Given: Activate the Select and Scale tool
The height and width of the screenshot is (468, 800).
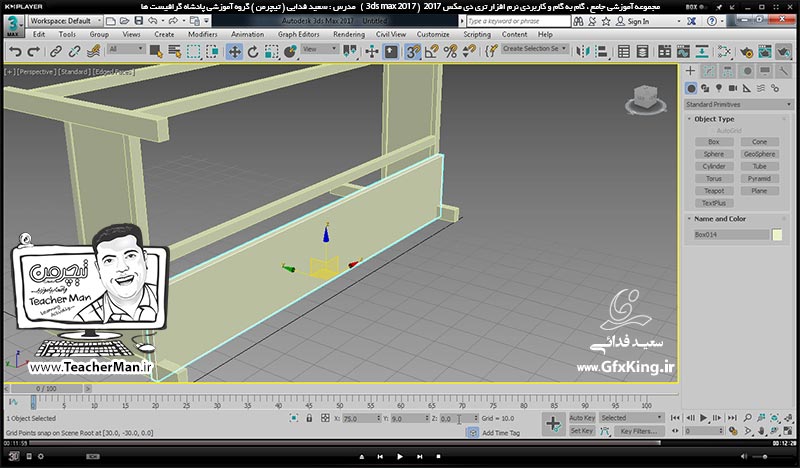Looking at the screenshot, I should click(271, 52).
